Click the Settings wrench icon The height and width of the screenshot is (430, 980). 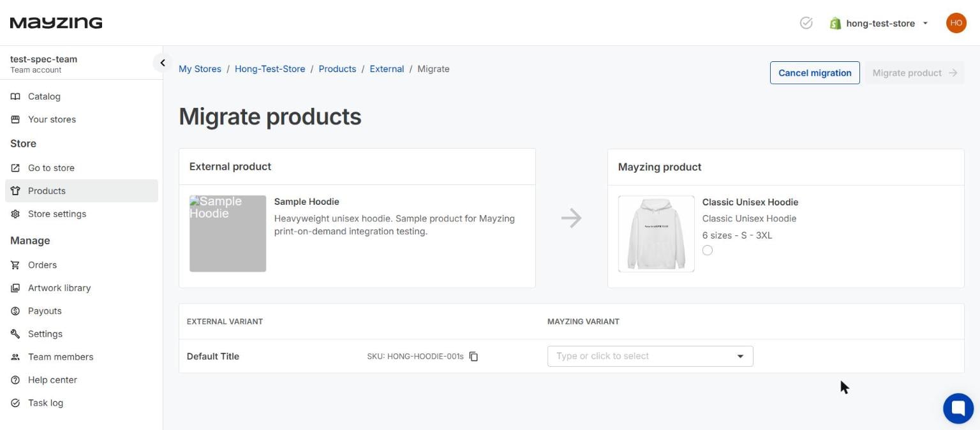tap(15, 334)
